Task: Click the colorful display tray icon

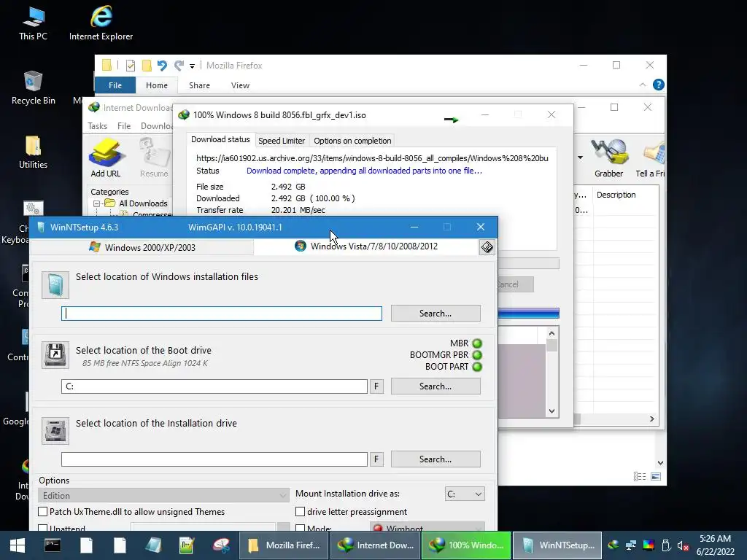Action: (649, 545)
